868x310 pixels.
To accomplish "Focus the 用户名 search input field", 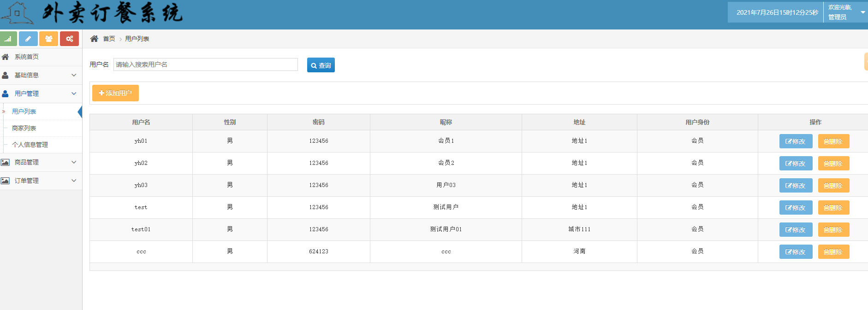I will click(205, 64).
